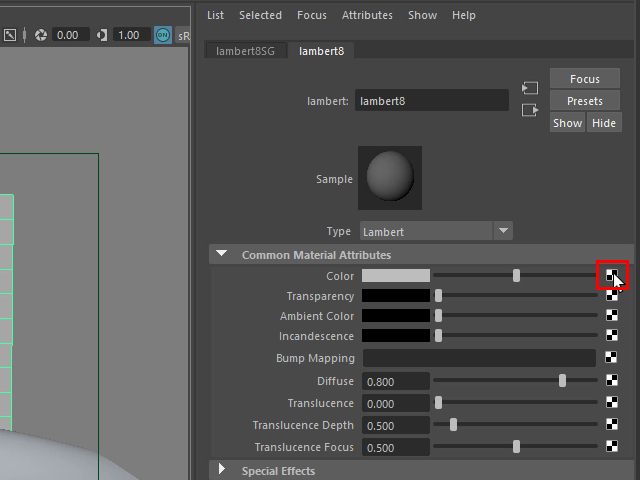Click the Transparency texture map checker icon
Screen dimensions: 640x480
pyautogui.click(x=611, y=296)
